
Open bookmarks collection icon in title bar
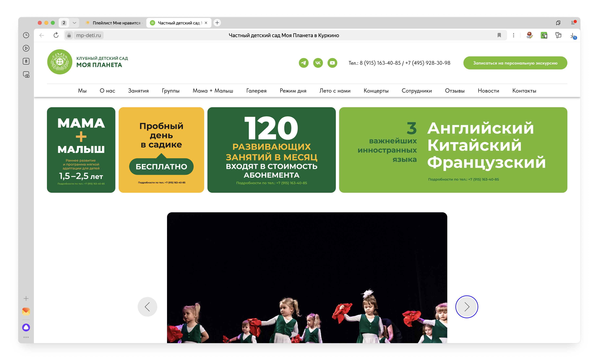558,23
